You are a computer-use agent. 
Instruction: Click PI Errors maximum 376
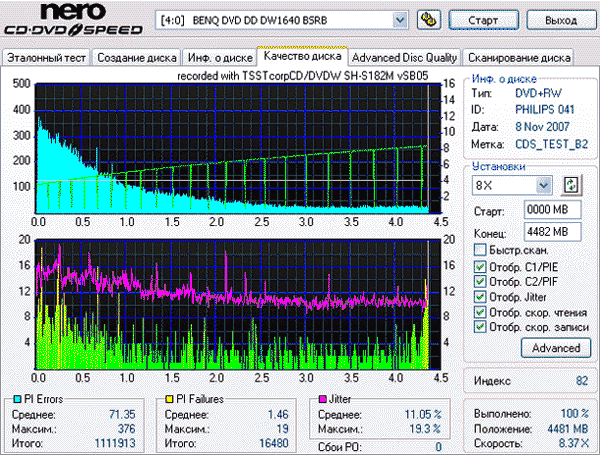coord(126,429)
